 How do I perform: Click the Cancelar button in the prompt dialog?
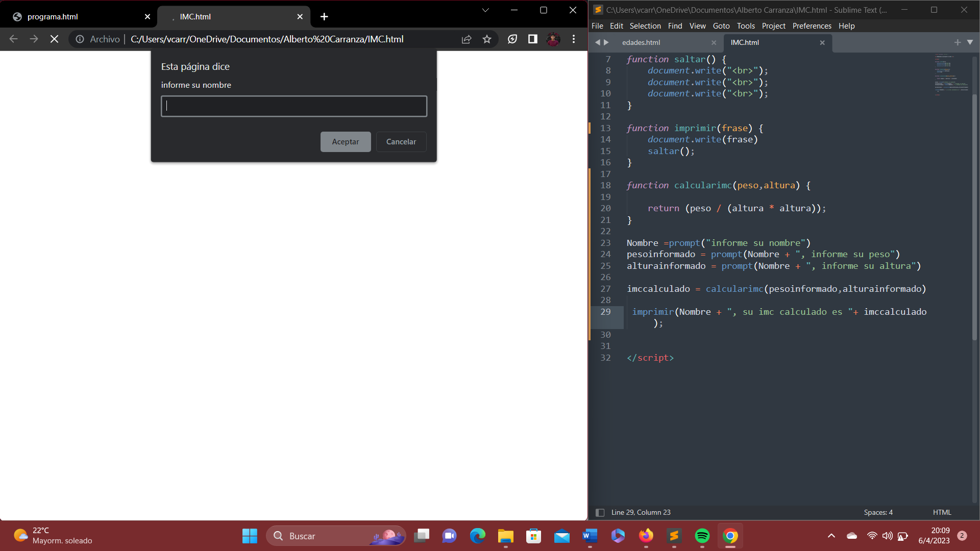[x=401, y=142]
